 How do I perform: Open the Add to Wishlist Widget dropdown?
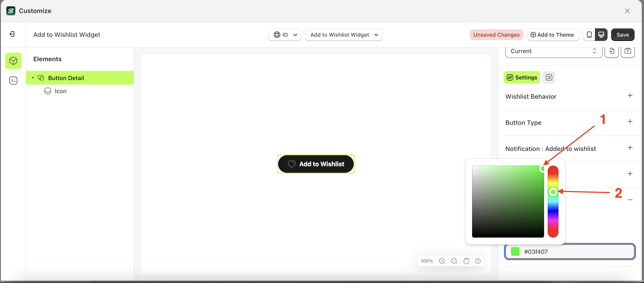click(x=344, y=35)
